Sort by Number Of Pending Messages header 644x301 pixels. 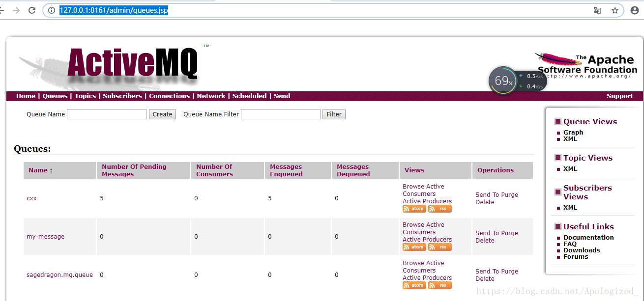[134, 170]
